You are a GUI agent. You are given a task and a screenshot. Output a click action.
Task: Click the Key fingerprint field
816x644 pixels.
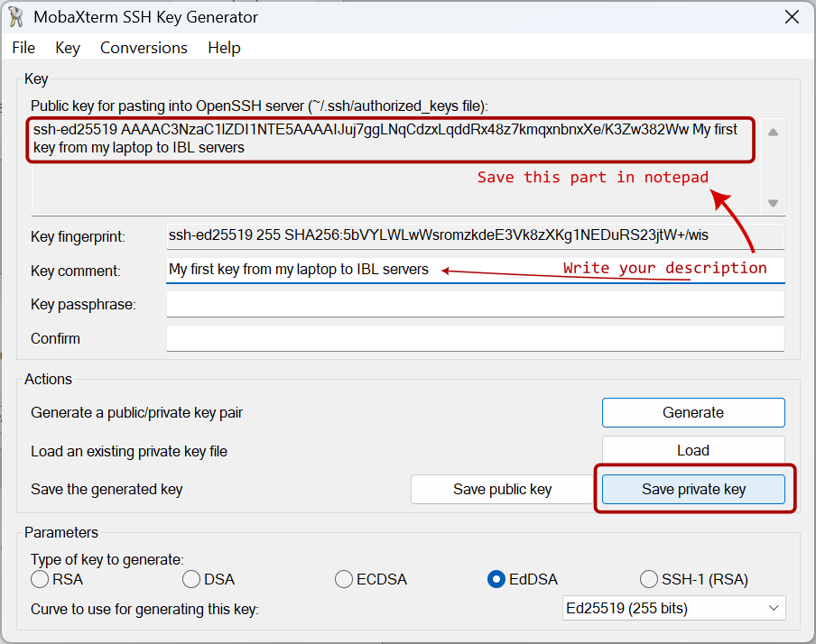coord(475,235)
